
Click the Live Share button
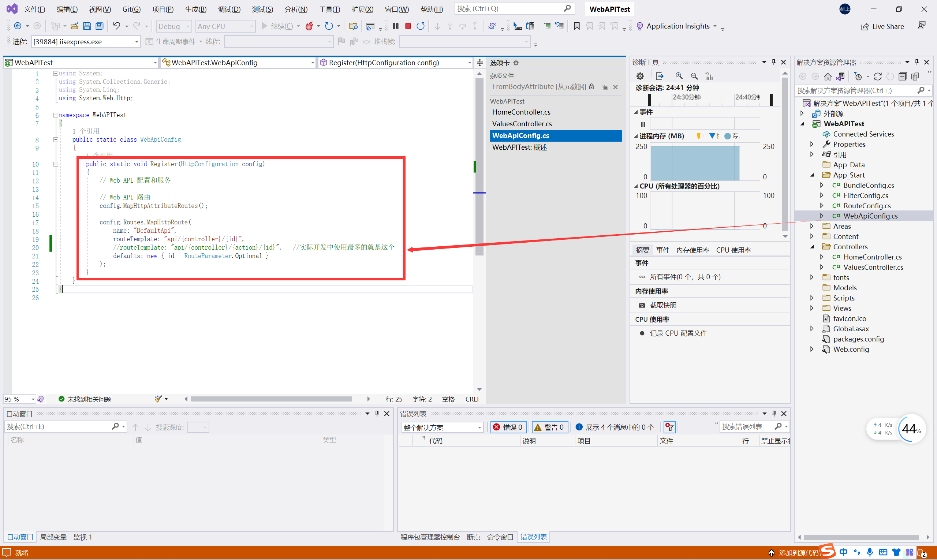(x=882, y=26)
